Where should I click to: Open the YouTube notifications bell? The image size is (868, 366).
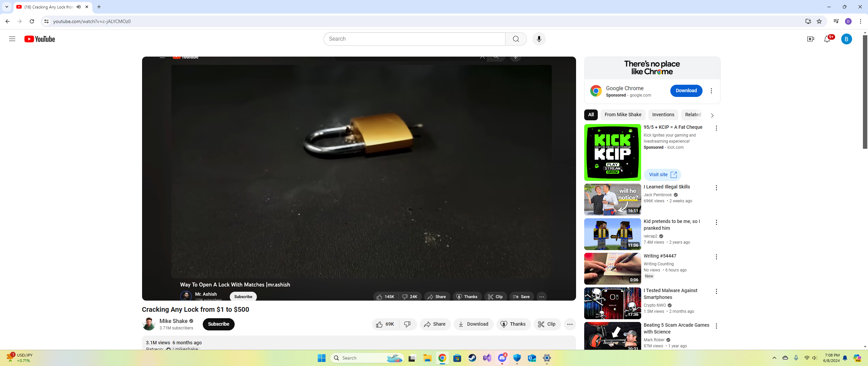coord(827,39)
